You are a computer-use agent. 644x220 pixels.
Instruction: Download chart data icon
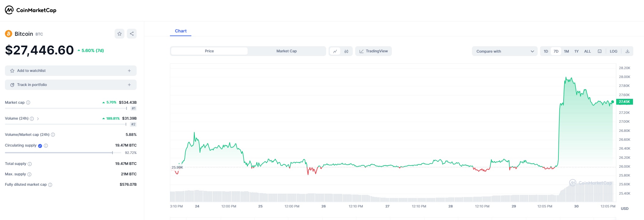point(627,51)
